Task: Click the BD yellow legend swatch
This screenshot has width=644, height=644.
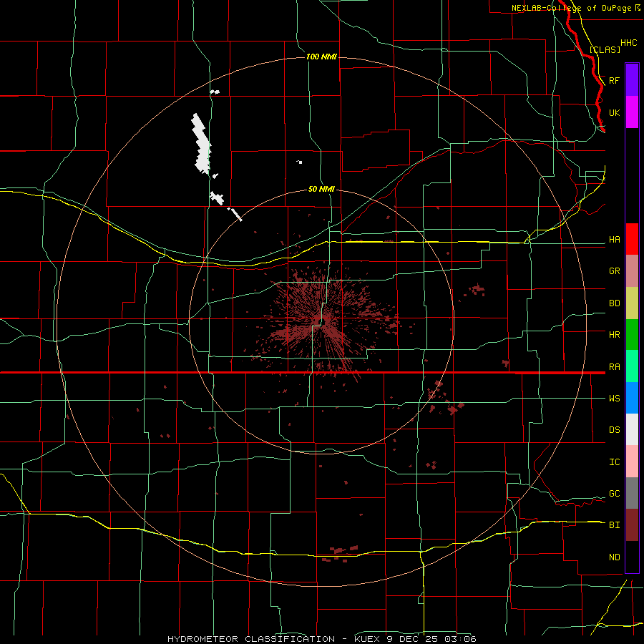Action: pyautogui.click(x=632, y=303)
